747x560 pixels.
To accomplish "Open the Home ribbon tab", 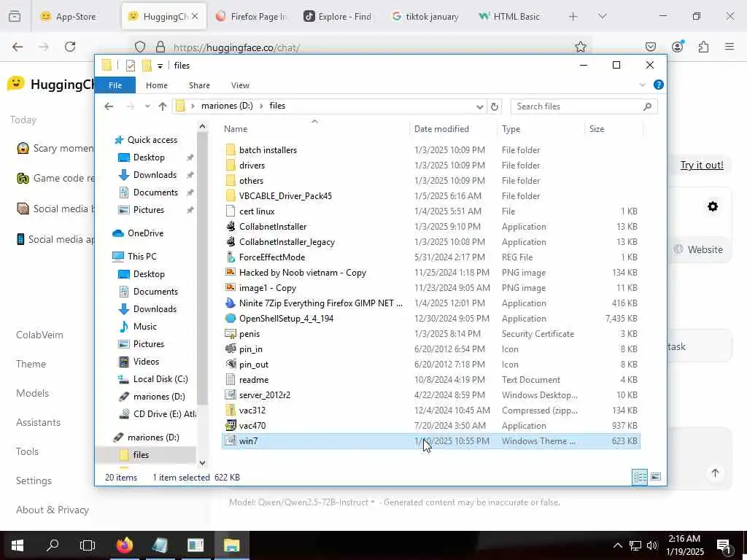I will 157,85.
